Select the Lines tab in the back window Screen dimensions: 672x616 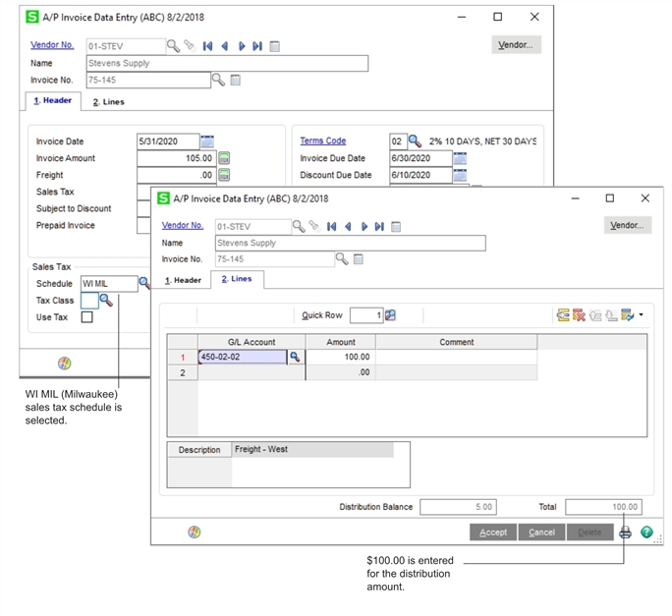point(108,101)
